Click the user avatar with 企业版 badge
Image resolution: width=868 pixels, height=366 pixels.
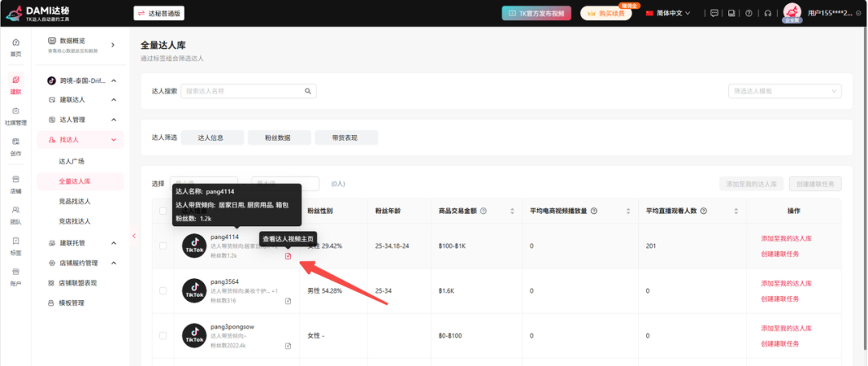(792, 14)
